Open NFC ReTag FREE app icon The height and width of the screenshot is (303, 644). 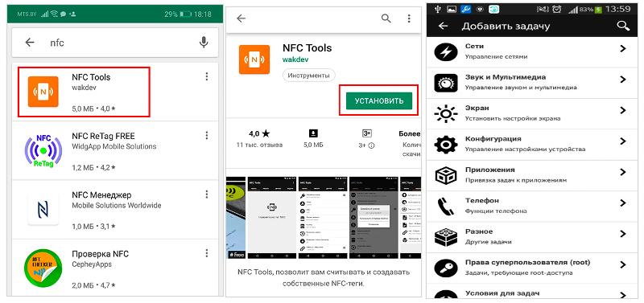click(x=43, y=151)
